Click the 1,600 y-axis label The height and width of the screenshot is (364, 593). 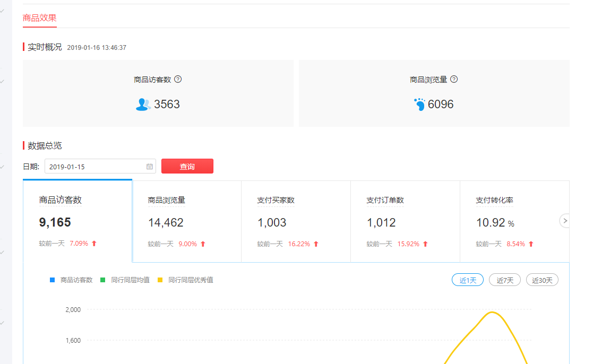[x=73, y=341]
